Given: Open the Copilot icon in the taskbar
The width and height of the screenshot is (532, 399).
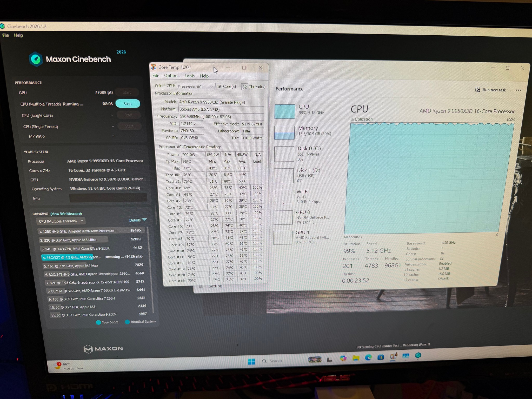Looking at the screenshot, I should [343, 358].
